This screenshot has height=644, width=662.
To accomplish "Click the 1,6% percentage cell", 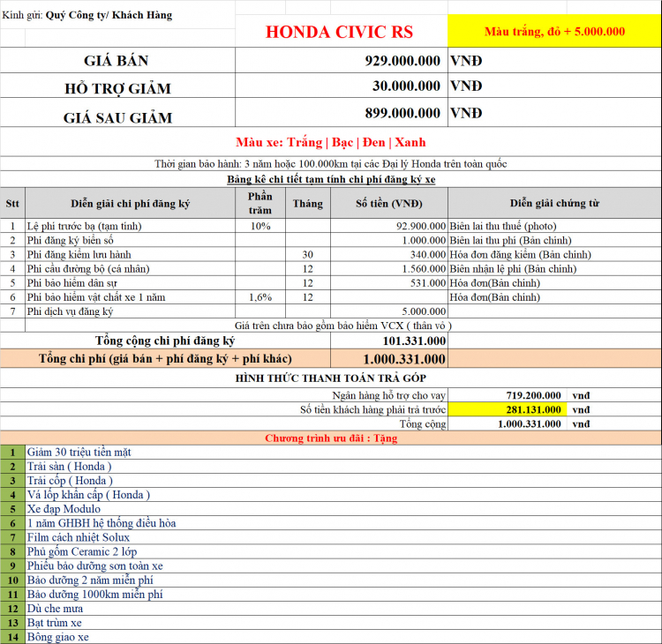I will click(260, 297).
